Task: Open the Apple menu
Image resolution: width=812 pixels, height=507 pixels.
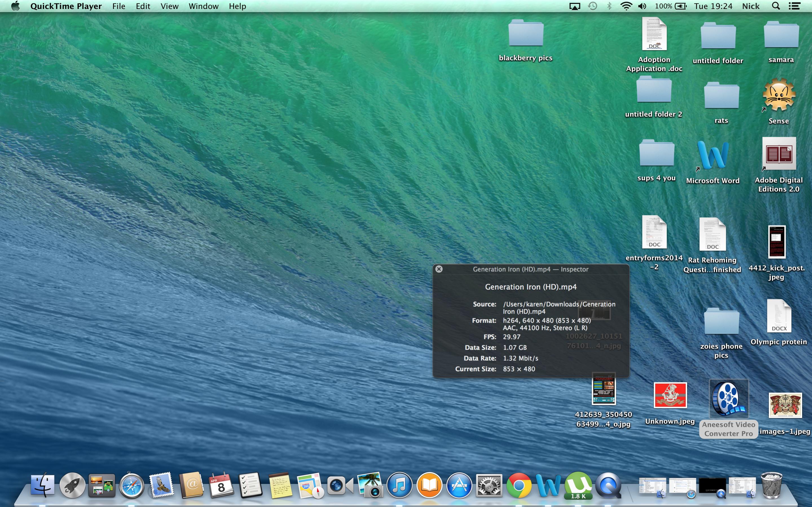Action: coord(16,6)
